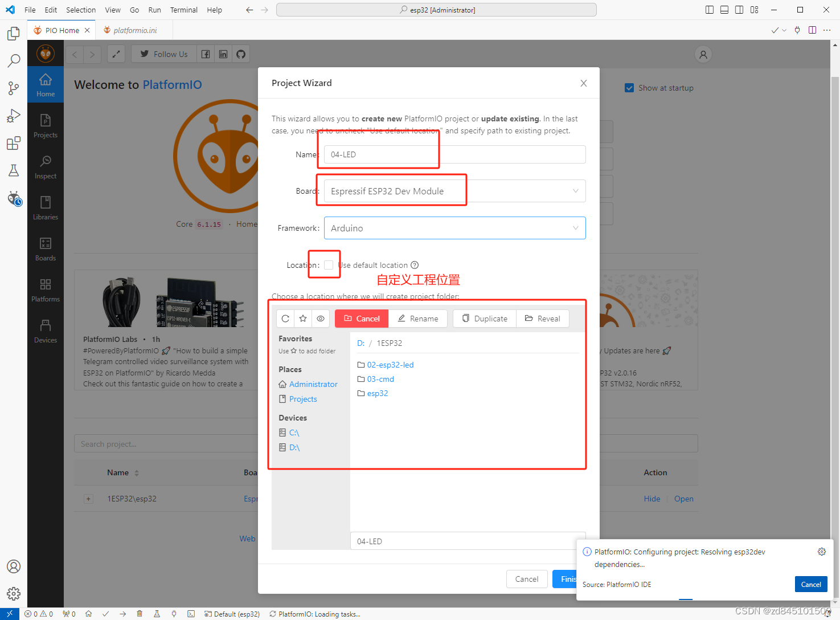This screenshot has height=620, width=840.
Task: Open the Framework dropdown
Action: tap(454, 228)
